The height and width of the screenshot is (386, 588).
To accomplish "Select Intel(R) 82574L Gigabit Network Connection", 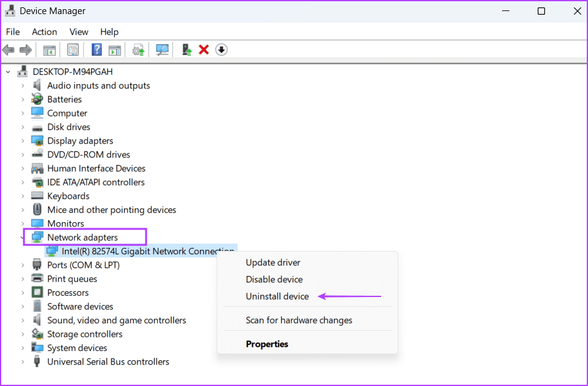I will pyautogui.click(x=148, y=251).
